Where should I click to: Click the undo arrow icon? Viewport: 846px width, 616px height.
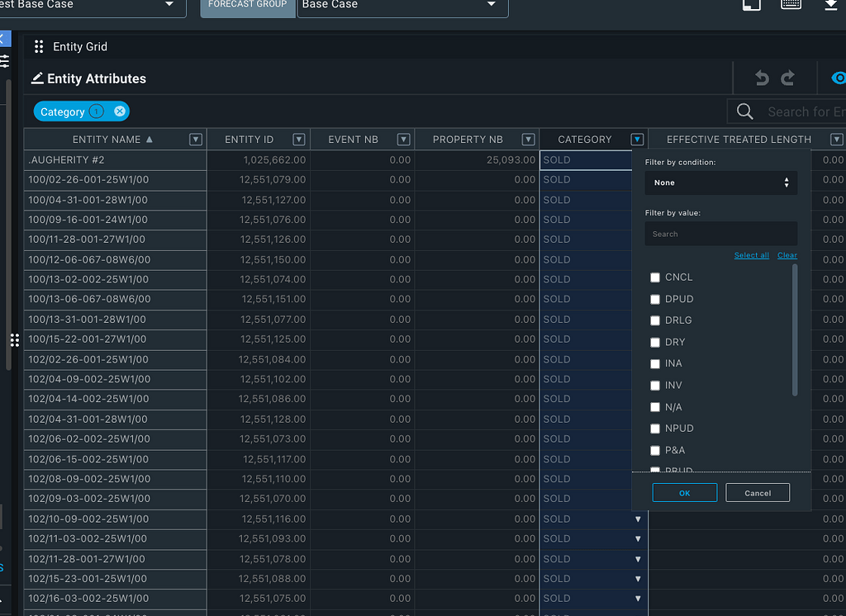pyautogui.click(x=762, y=78)
